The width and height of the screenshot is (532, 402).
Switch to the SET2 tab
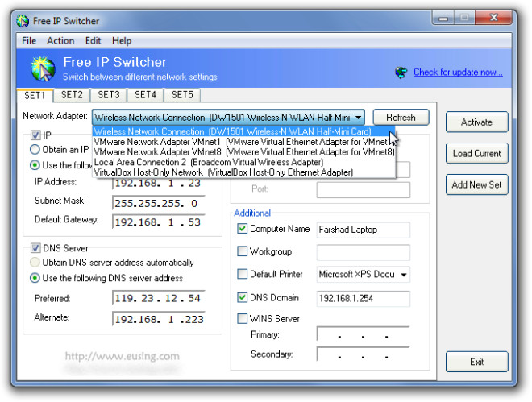pyautogui.click(x=72, y=95)
